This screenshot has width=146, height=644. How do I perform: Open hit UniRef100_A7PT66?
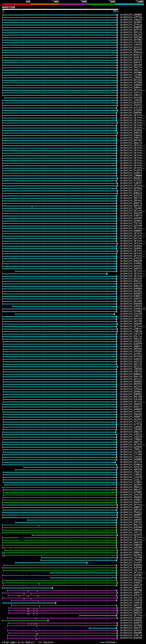(x=131, y=17)
